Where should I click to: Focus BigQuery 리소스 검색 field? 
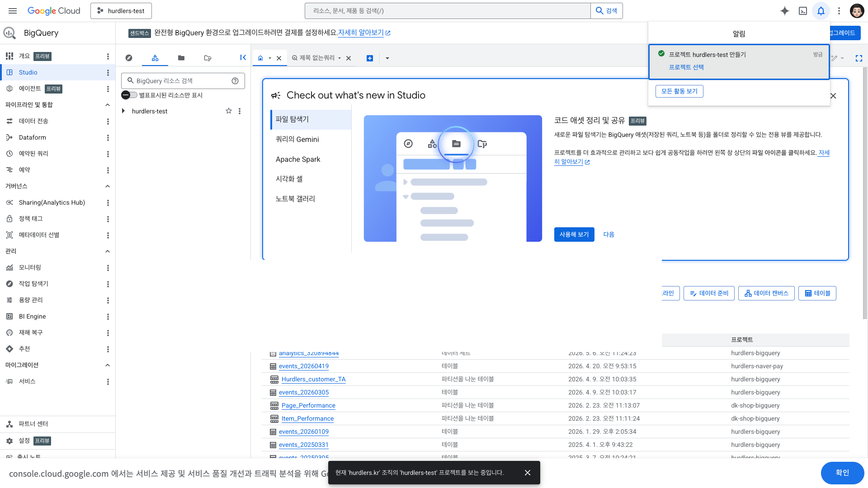click(x=183, y=81)
